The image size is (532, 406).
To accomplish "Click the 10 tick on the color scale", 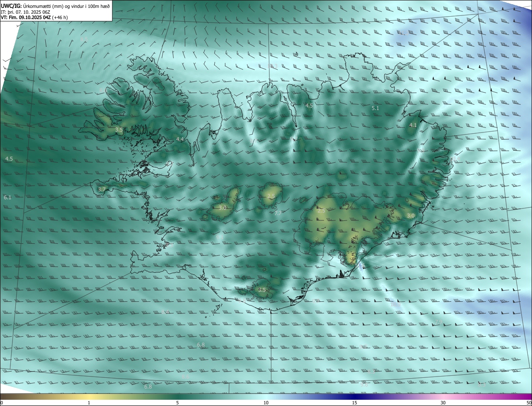I will point(266,403).
